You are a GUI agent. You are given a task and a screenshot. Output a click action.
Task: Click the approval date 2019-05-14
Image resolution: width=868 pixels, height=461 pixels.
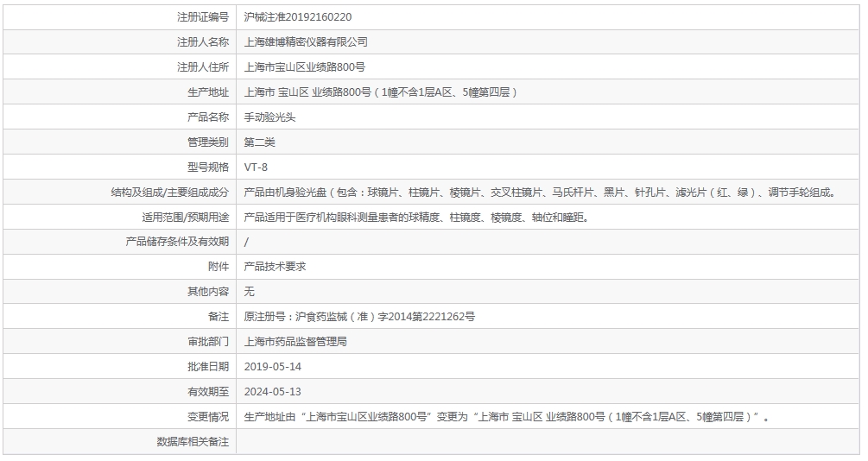(x=273, y=366)
